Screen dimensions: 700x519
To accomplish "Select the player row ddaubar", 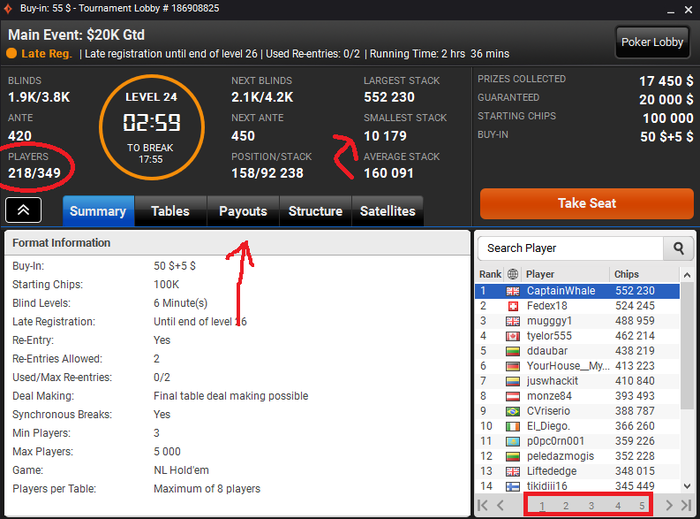I will point(578,351).
